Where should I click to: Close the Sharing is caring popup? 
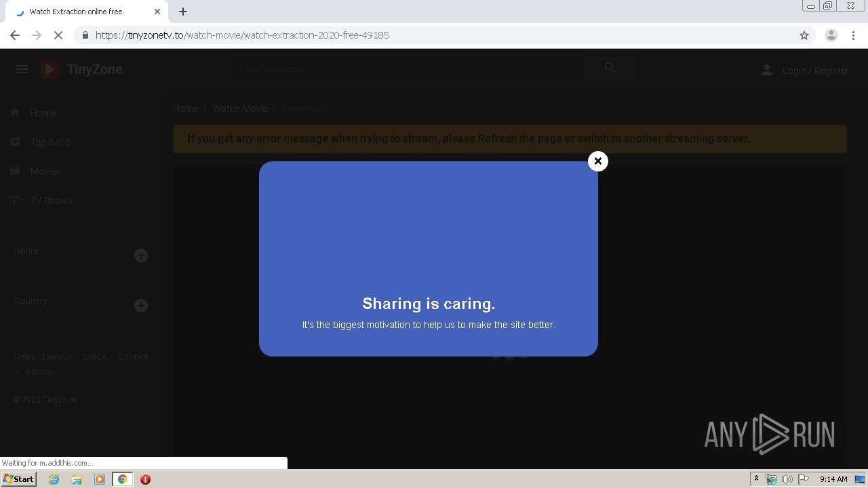(597, 161)
